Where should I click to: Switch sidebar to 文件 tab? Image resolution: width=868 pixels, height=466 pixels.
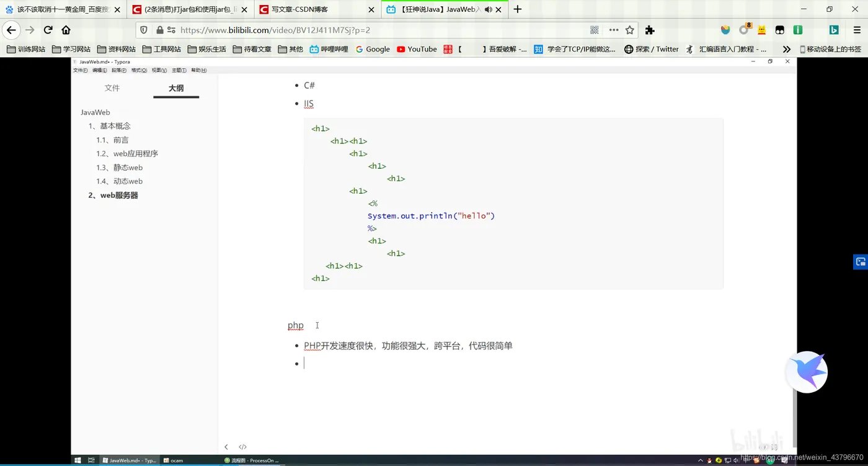point(112,88)
